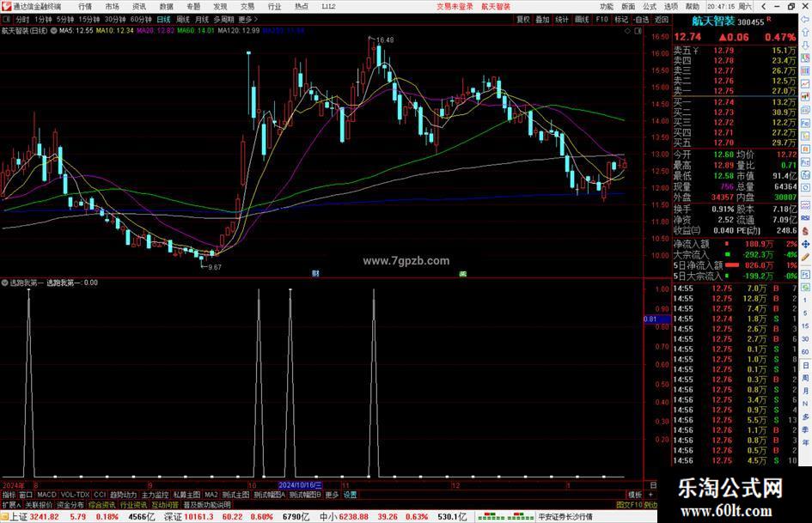Select 15 minute period in right sidebar
This screenshot has height=523, width=812.
point(805,325)
